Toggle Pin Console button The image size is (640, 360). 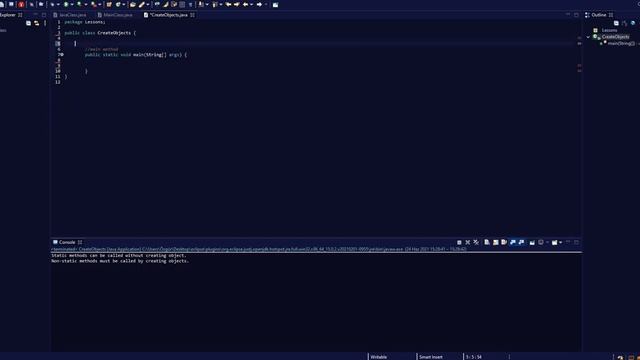pyautogui.click(x=532, y=242)
